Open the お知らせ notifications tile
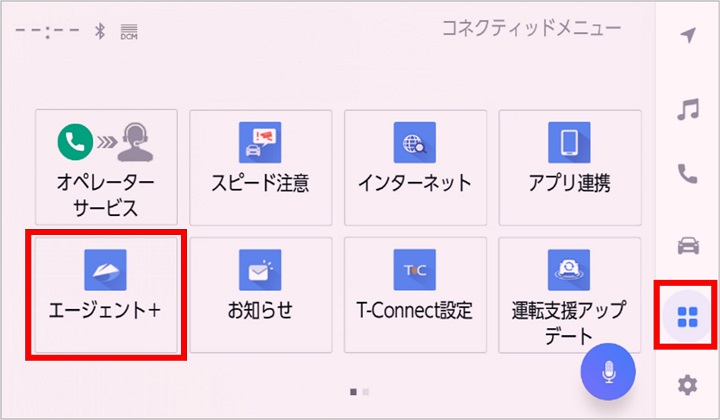This screenshot has width=720, height=420. 260,294
